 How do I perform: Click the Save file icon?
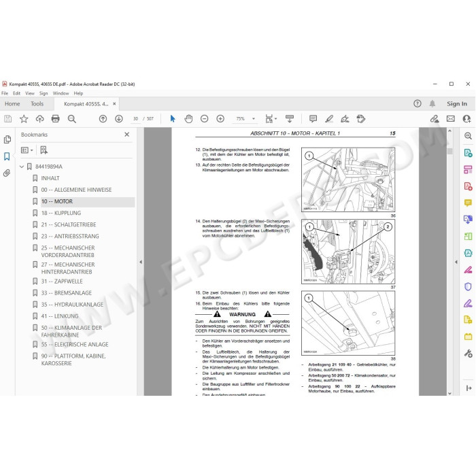pos(8,119)
